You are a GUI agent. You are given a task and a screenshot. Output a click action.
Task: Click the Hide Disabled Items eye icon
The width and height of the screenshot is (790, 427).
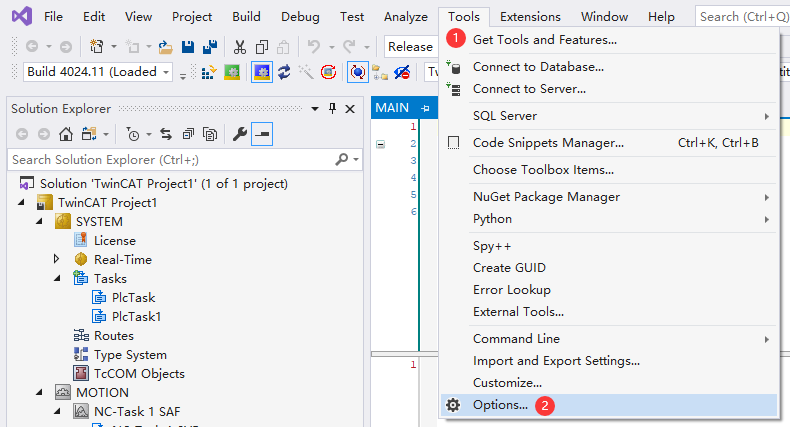click(x=402, y=73)
